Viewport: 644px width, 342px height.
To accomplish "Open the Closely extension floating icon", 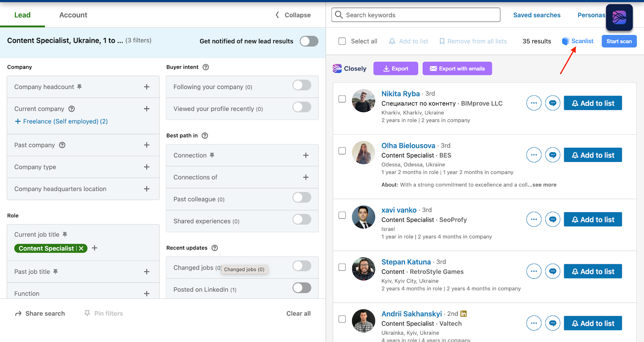I will tap(619, 18).
